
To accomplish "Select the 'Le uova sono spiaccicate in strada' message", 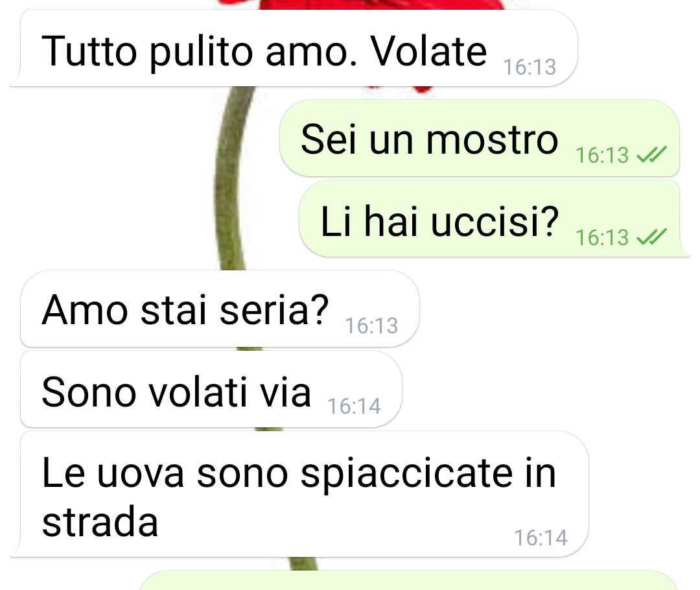I will coord(299,495).
